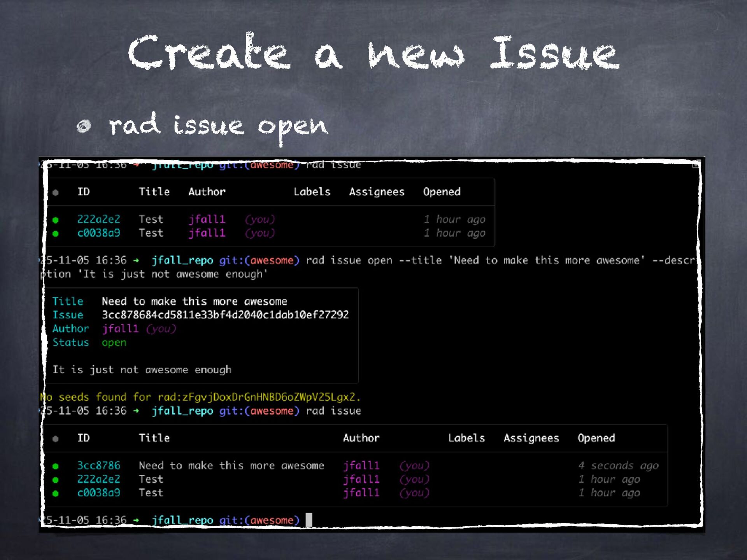The image size is (747, 560).
Task: Click the yellow 'No seeds found' warning line
Action: coord(200,397)
